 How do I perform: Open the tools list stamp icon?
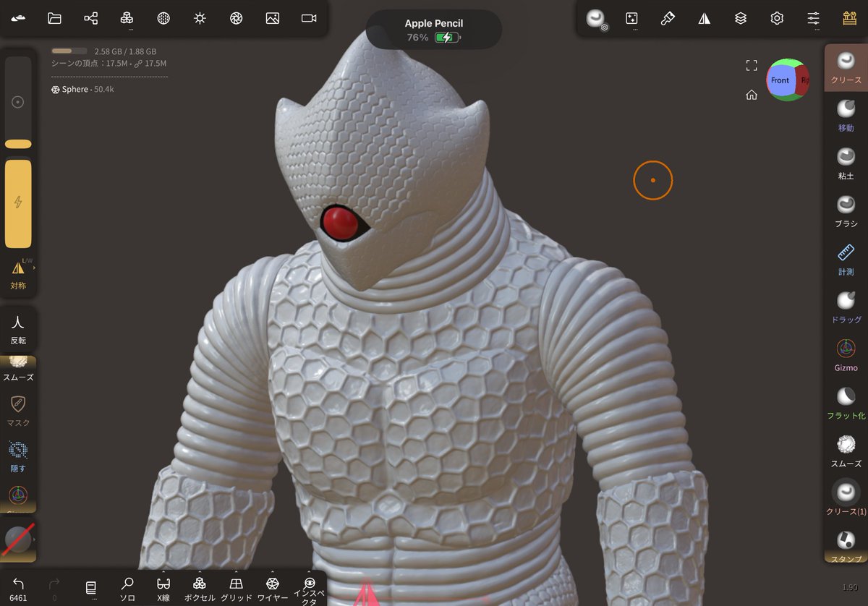coord(850,18)
